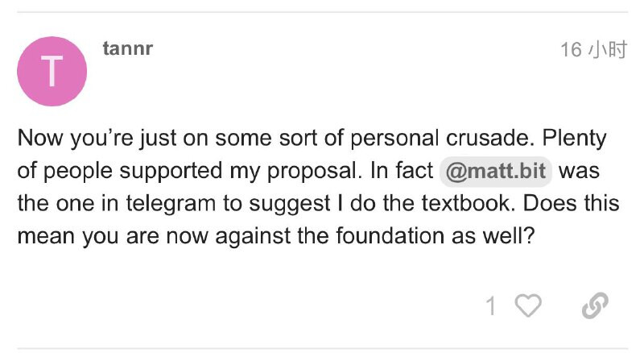The width and height of the screenshot is (644, 353).
Task: Like the post with the heart icon
Action: coord(528,305)
